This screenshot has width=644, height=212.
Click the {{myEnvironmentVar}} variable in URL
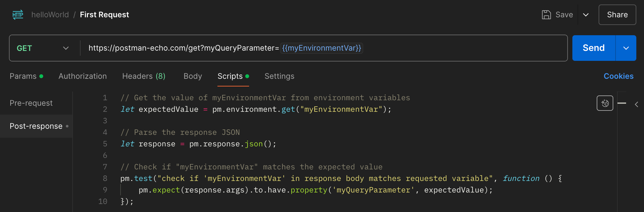pos(321,48)
